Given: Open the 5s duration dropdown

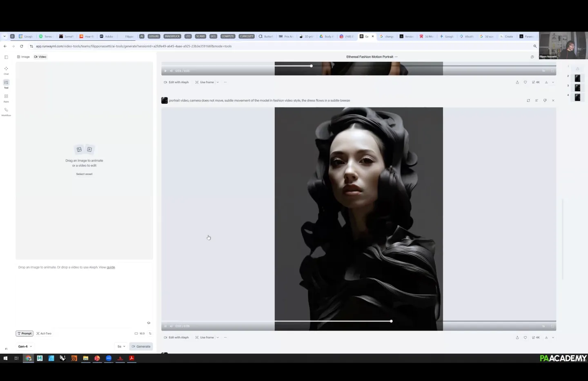Looking at the screenshot, I should point(121,347).
